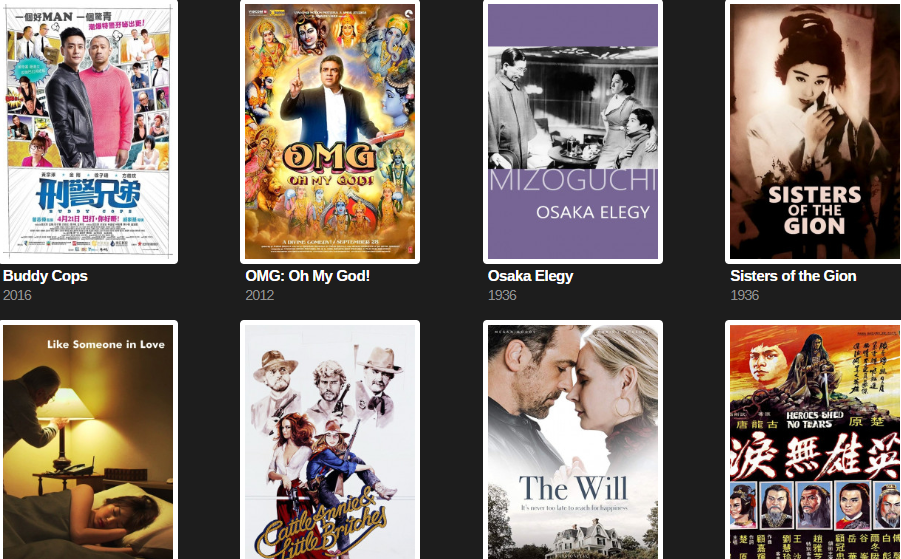The width and height of the screenshot is (901, 559).
Task: Click the 2016 year under Buddy Cops
Action: coord(17,295)
